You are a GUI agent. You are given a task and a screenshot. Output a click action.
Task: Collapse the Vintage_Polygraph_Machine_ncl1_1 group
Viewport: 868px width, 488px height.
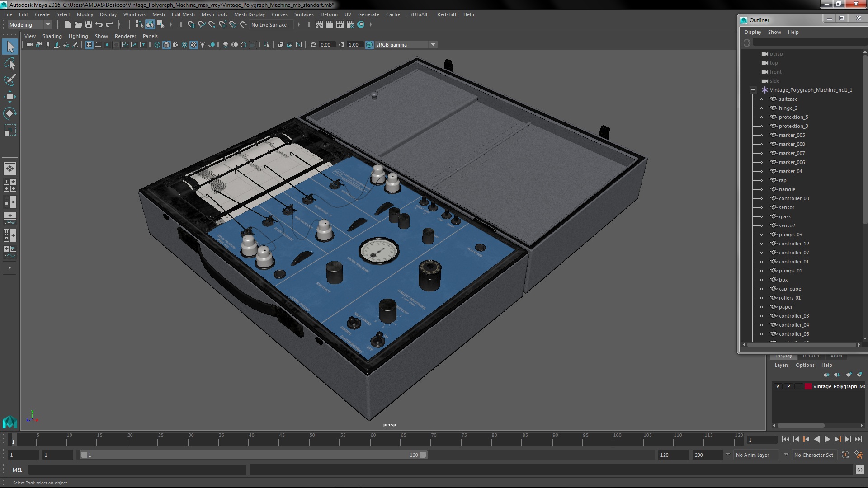tap(753, 90)
